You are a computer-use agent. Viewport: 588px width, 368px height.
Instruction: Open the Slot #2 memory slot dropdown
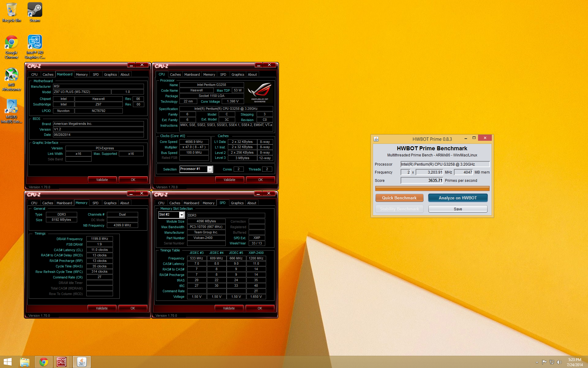point(182,215)
